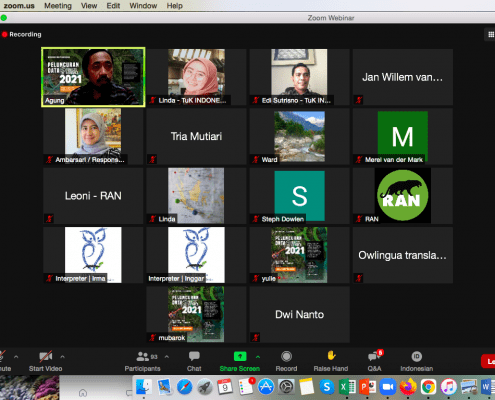Image resolution: width=495 pixels, height=400 pixels.
Task: Select Tria Mutiari participant tile
Action: coord(196,136)
